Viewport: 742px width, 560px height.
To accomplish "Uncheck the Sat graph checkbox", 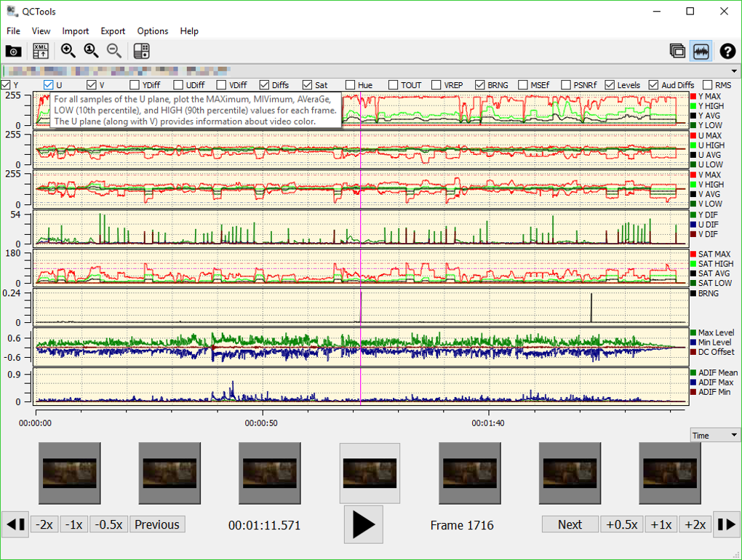I will coord(308,85).
